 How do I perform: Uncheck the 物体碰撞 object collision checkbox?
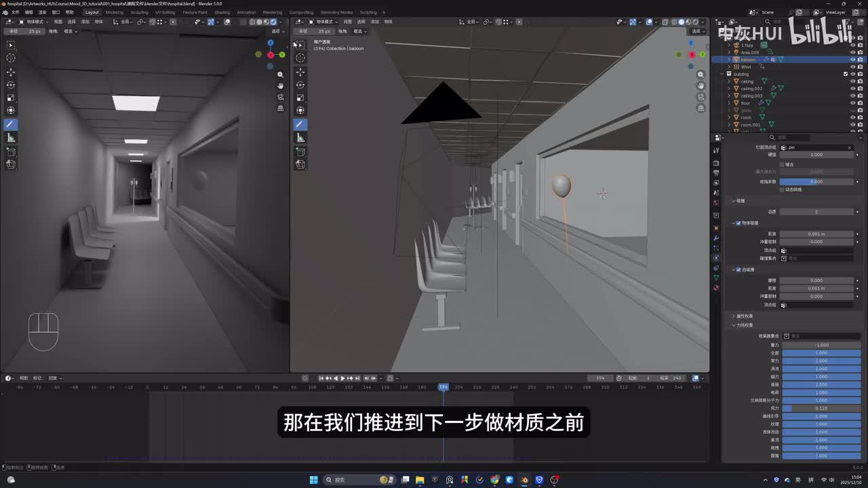(x=738, y=223)
